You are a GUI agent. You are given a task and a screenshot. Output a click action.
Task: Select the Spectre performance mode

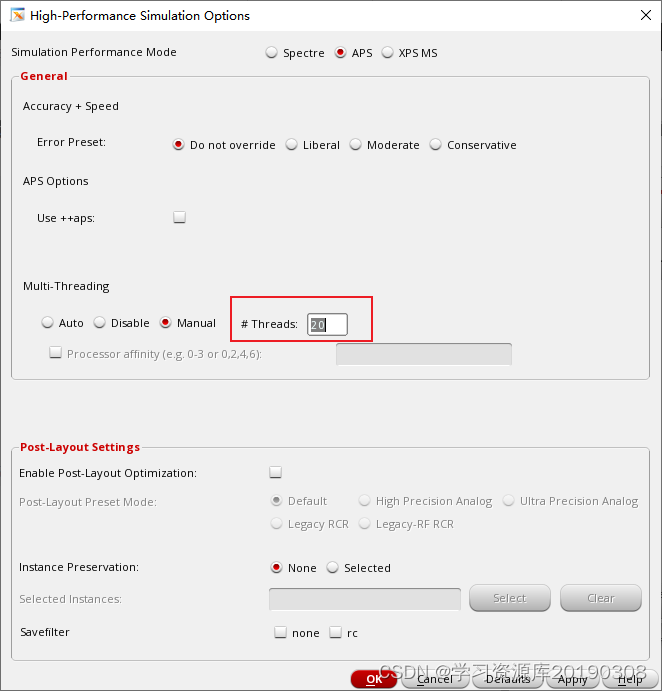(272, 53)
